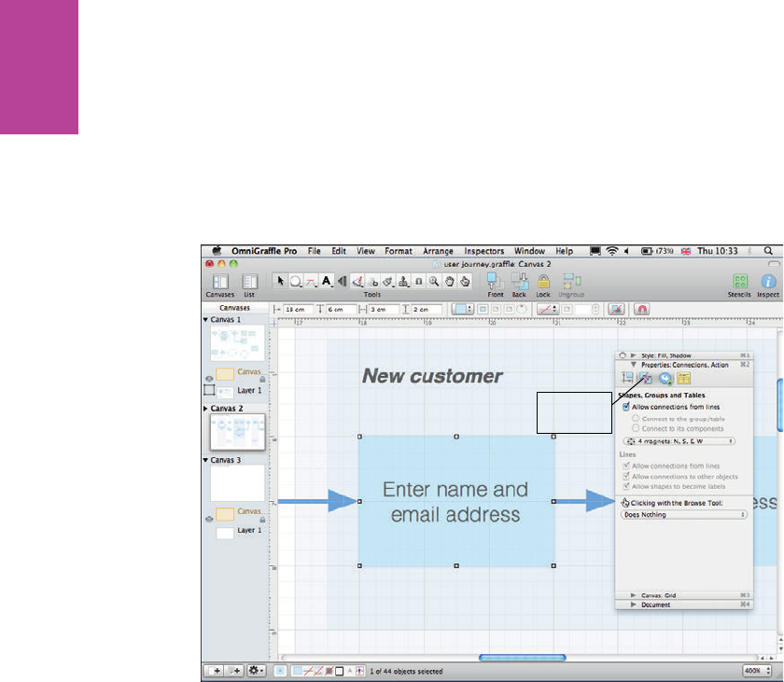
Task: Toggle Allow connections from lines under Lines
Action: coord(626,466)
